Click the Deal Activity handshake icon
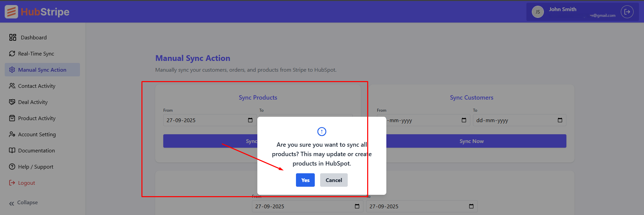Image resolution: width=644 pixels, height=215 pixels. pos(12,102)
